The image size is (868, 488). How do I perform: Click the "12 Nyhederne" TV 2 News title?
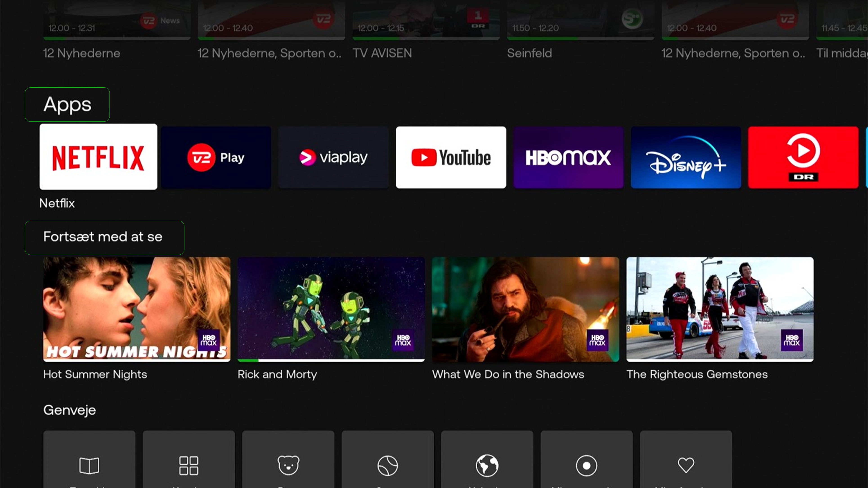point(82,53)
